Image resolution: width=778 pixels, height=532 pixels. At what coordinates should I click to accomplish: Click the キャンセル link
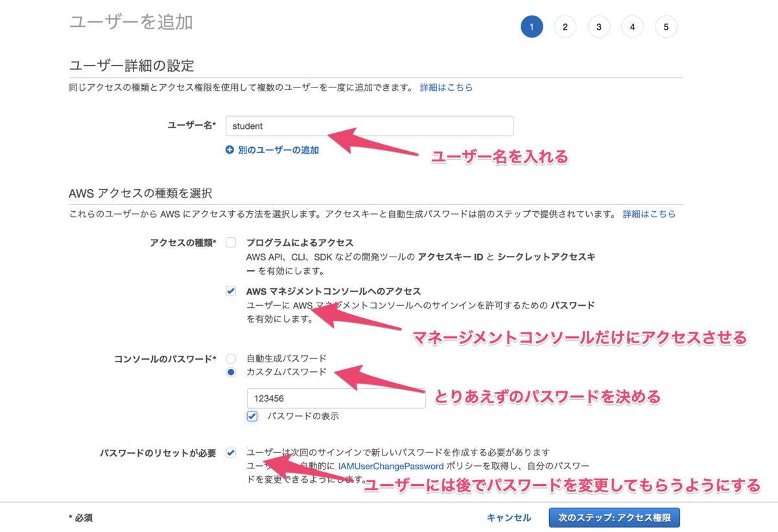(x=509, y=518)
